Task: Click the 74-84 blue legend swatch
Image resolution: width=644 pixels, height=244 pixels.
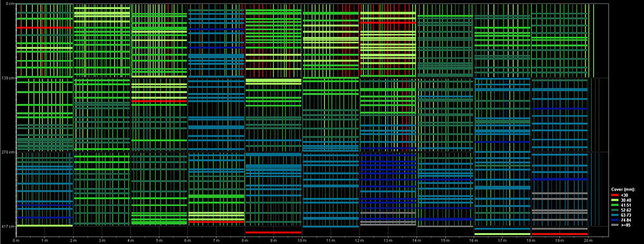Action: point(615,220)
